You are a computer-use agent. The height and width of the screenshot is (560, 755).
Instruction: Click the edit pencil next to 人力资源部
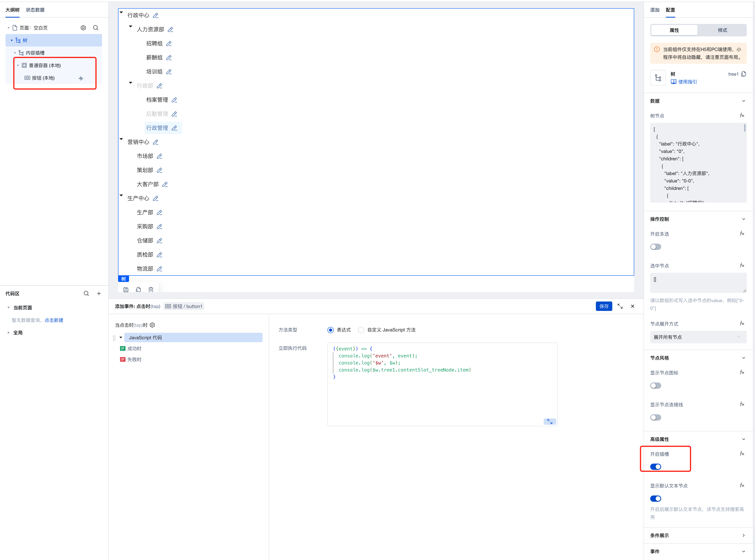170,30
